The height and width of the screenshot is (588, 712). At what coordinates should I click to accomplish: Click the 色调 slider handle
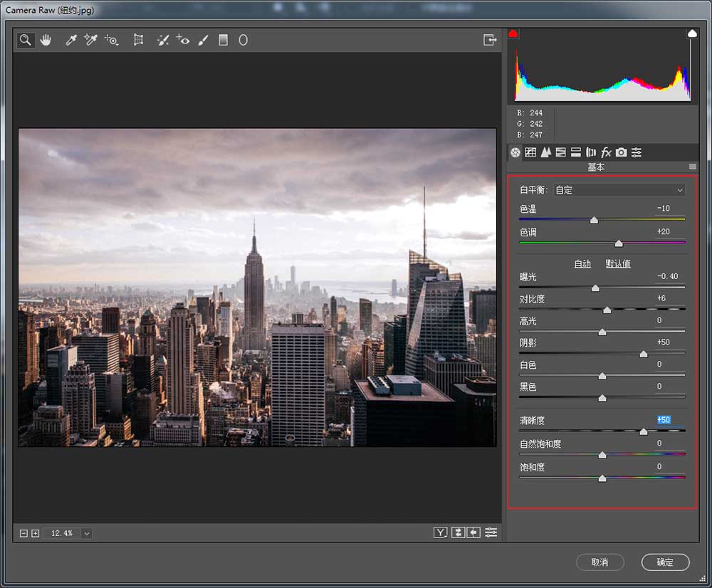coord(619,244)
